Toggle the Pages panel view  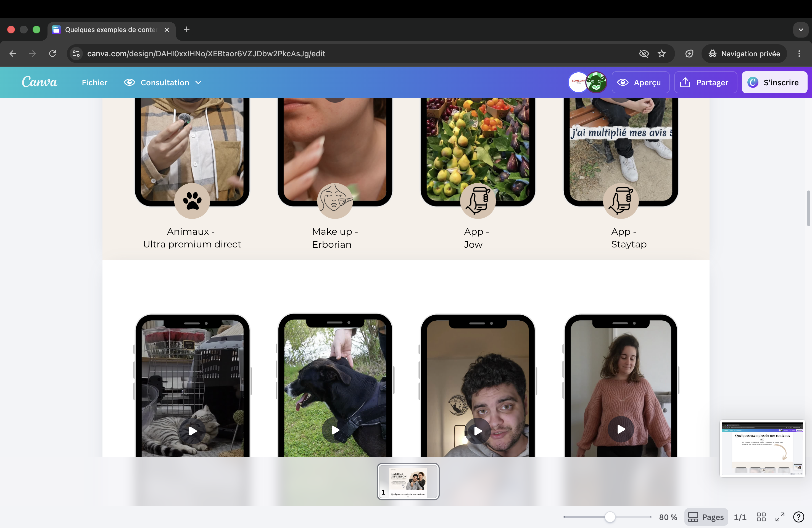[x=706, y=517]
